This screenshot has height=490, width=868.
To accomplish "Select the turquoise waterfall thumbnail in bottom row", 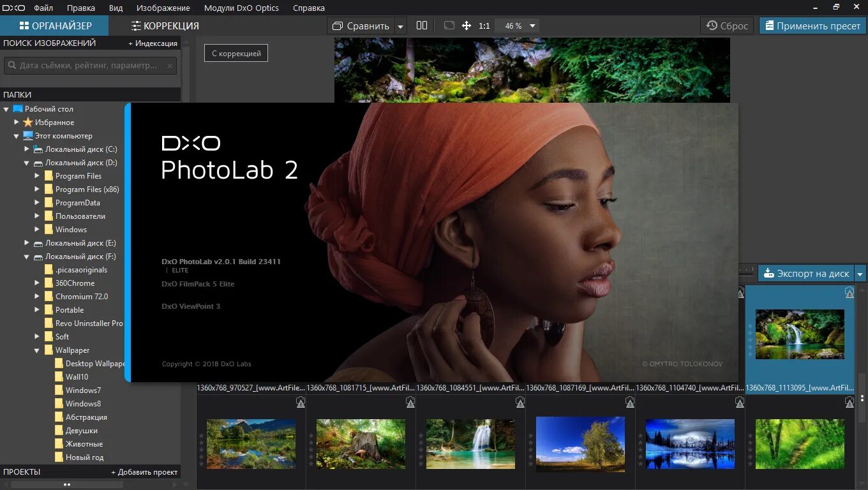I will 470,443.
